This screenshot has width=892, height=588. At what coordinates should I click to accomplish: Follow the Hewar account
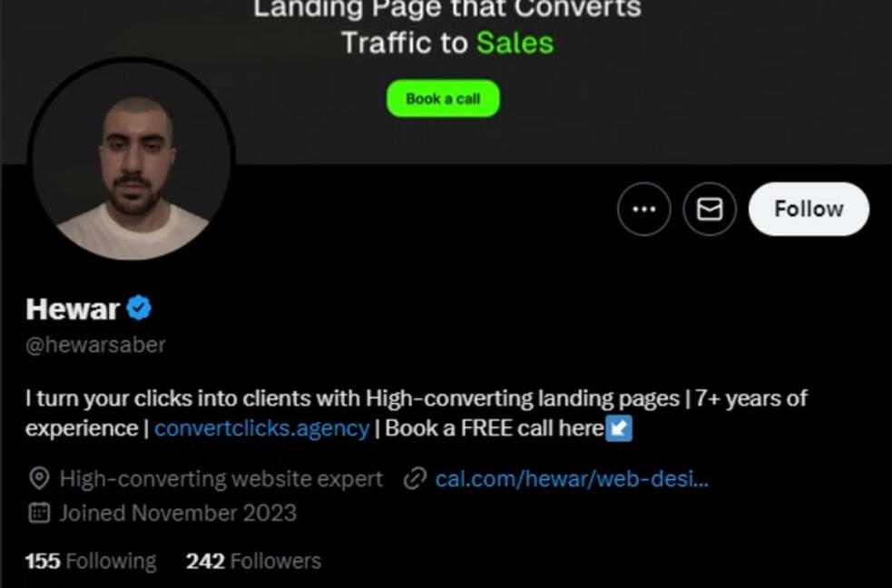pos(809,210)
